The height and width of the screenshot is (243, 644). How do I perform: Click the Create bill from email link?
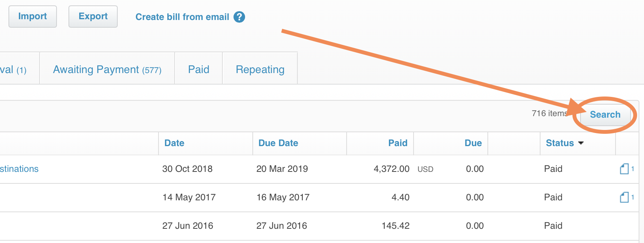(x=182, y=17)
